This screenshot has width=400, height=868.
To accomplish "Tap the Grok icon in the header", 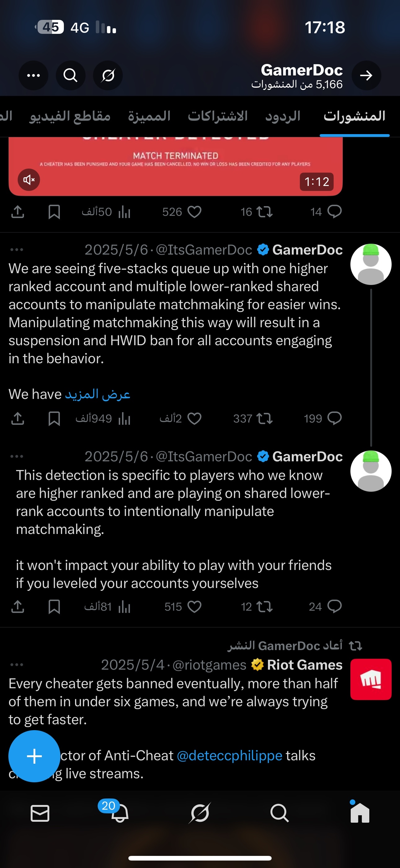I will (108, 75).
